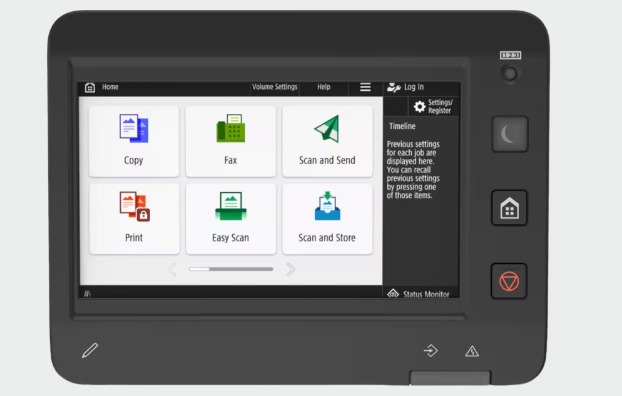The height and width of the screenshot is (396, 622).
Task: Tap Log In
Action: point(405,87)
